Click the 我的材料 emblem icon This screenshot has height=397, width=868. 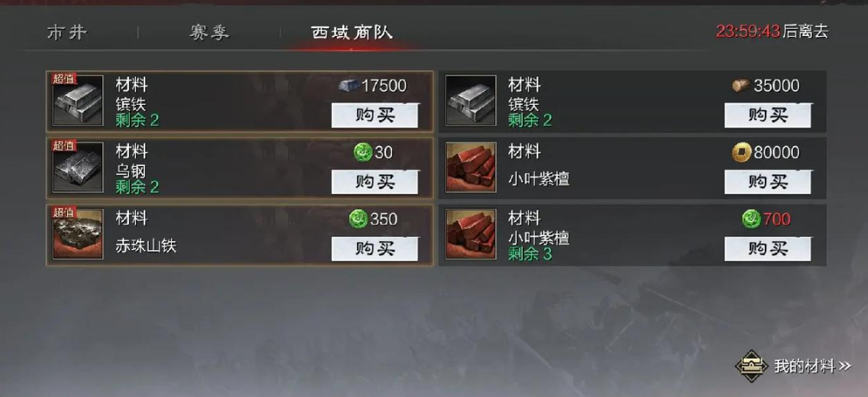tap(751, 366)
